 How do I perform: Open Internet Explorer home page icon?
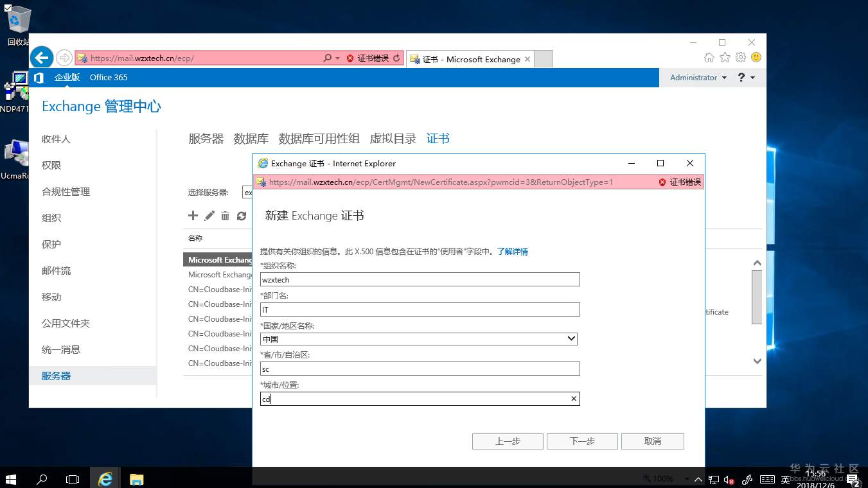pos(709,57)
